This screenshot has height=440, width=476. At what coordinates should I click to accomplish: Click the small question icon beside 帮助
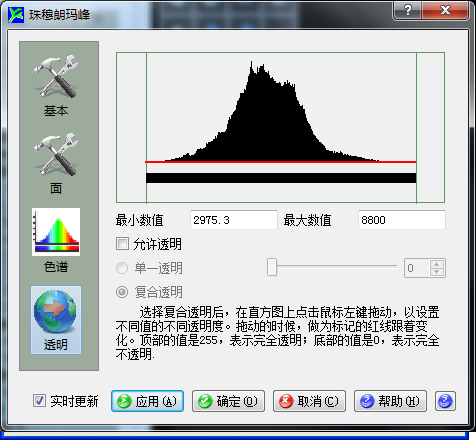[x=445, y=401]
